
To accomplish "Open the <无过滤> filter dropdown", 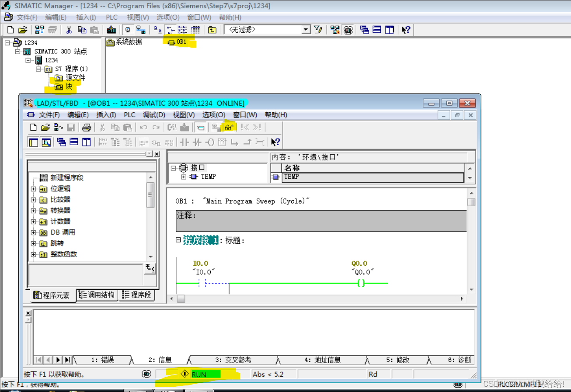I will pos(306,30).
